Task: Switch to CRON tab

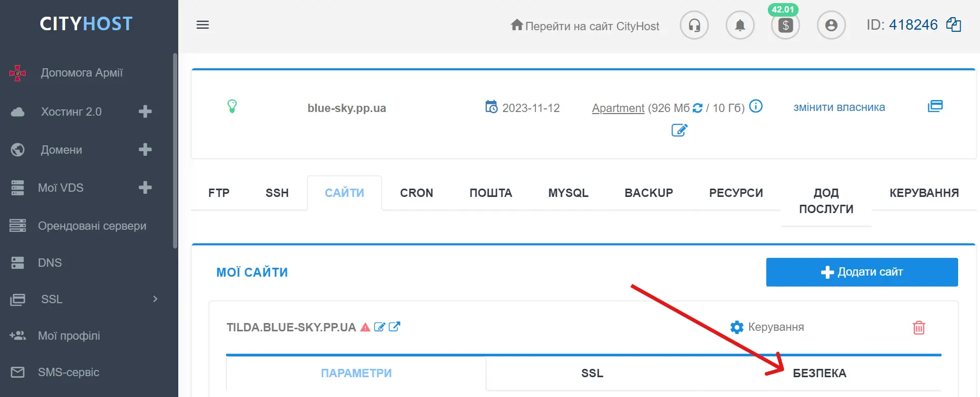Action: [x=416, y=193]
